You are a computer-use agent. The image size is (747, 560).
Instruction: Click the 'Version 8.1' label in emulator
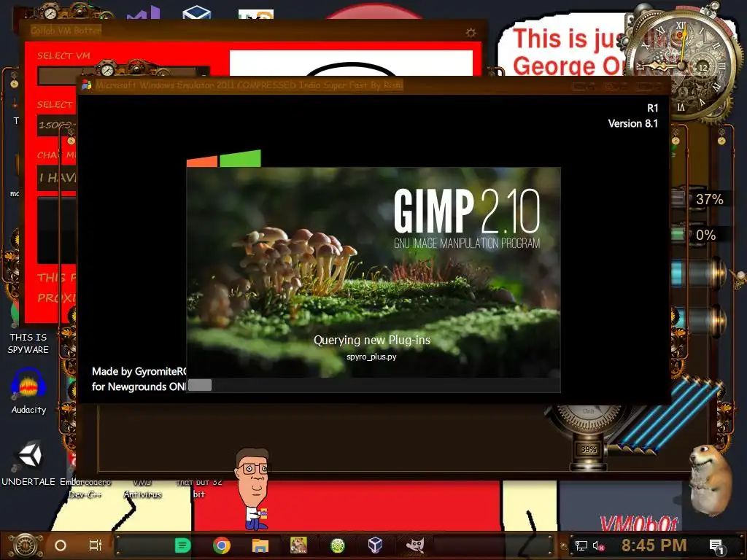(x=632, y=123)
